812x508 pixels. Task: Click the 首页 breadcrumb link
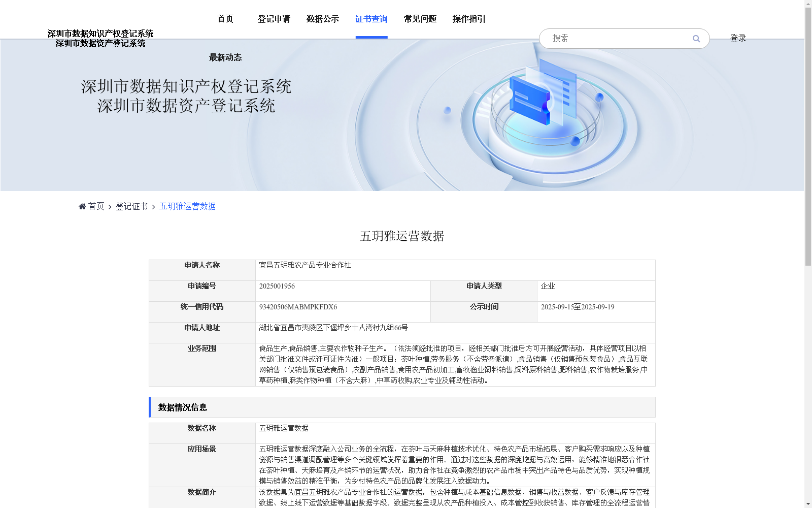(x=96, y=206)
